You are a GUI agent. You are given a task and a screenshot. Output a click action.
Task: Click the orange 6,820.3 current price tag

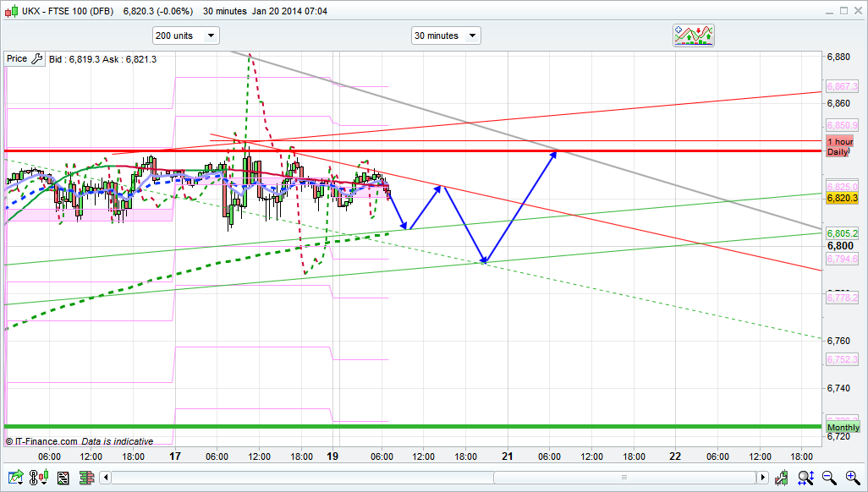point(842,198)
